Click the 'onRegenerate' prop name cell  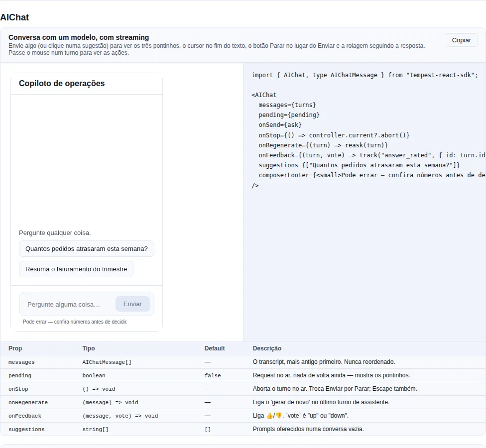click(x=28, y=403)
